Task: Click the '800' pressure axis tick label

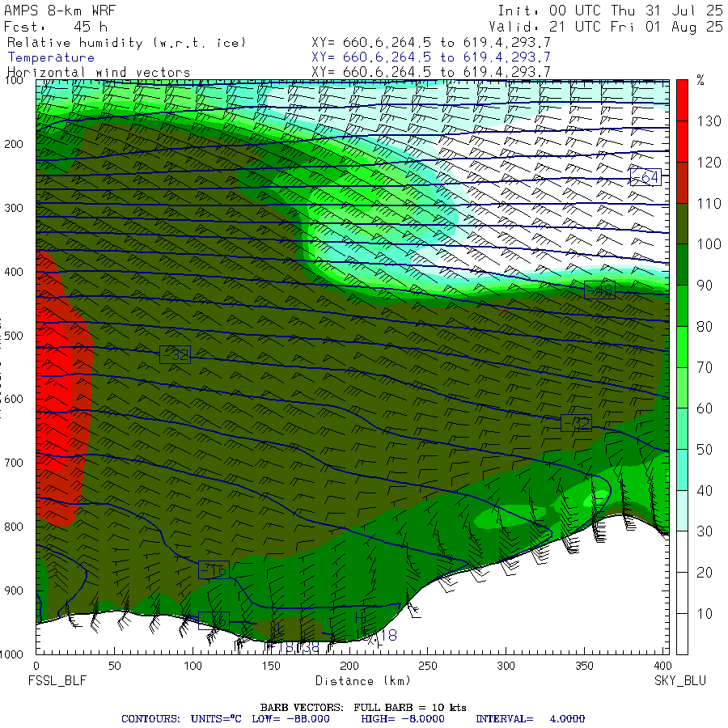Action: click(x=14, y=527)
